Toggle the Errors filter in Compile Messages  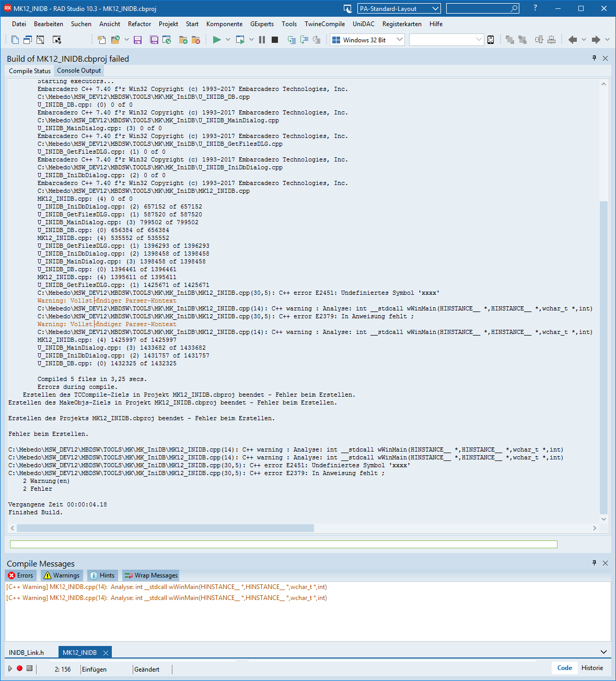pos(20,575)
